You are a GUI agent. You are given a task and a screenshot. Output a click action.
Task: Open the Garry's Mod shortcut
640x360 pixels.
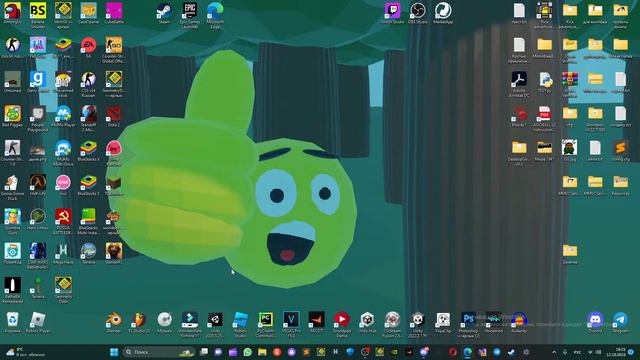(38, 82)
